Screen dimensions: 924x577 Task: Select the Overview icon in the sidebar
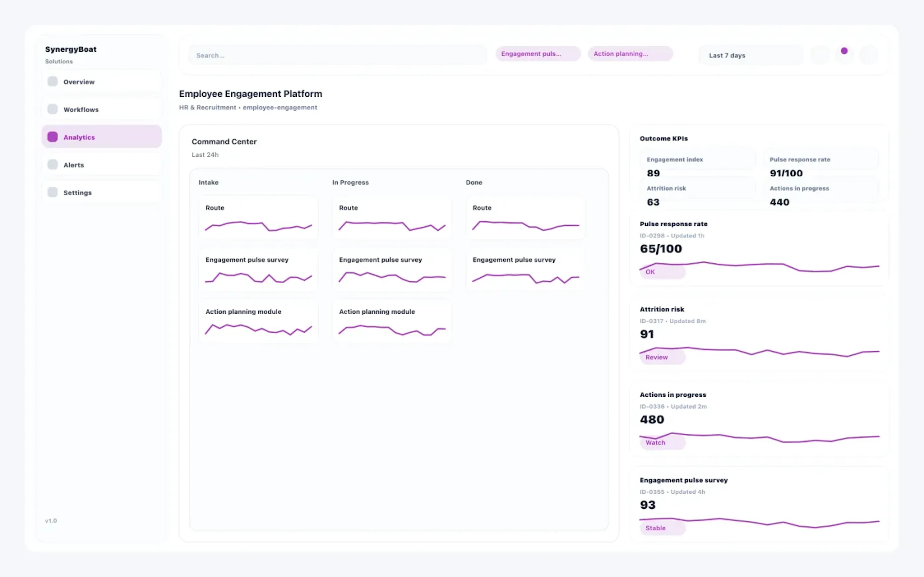tap(52, 81)
